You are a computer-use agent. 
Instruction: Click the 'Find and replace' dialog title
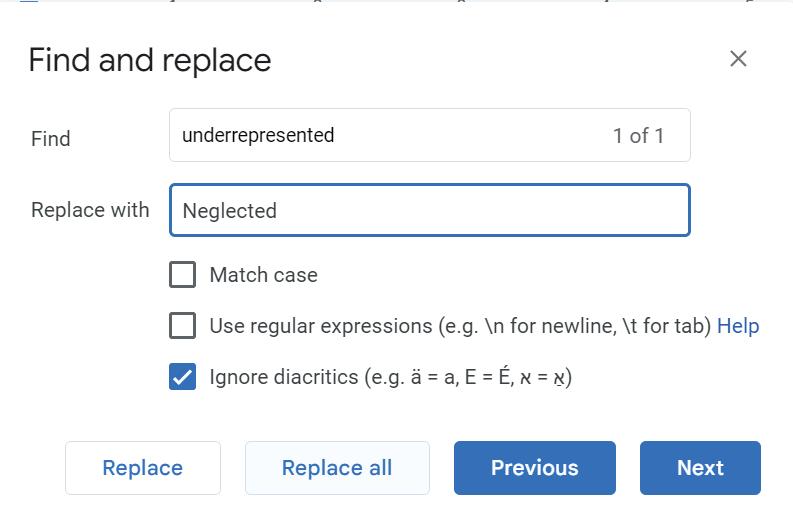150,60
